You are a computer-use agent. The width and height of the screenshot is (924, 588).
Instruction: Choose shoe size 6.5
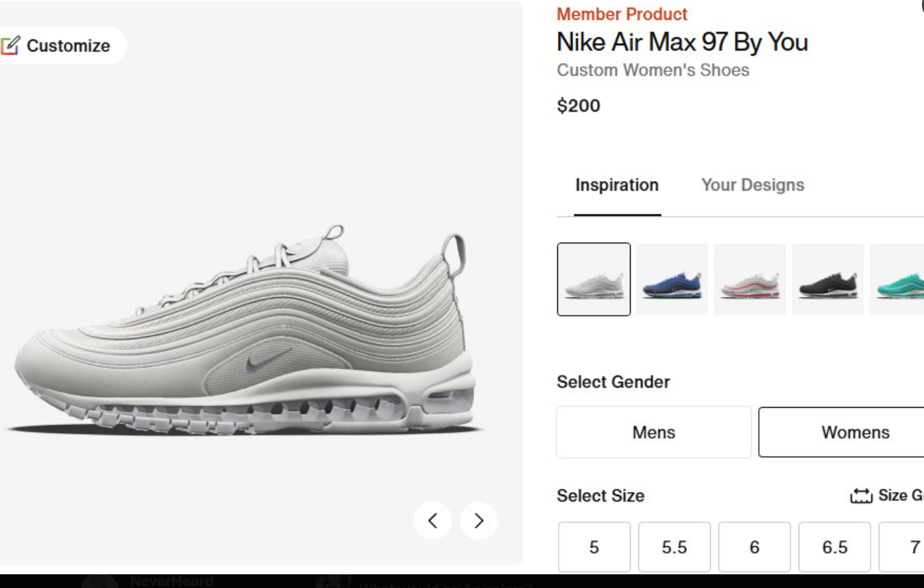835,547
